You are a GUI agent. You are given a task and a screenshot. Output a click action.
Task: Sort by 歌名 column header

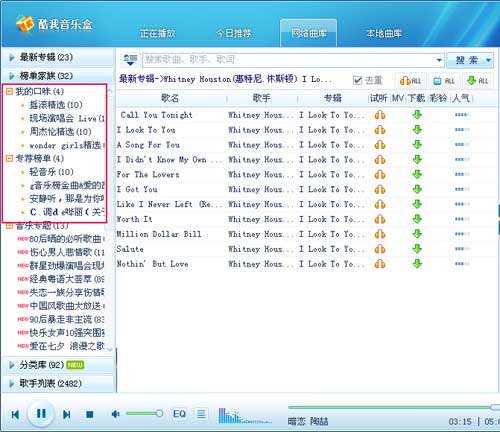point(170,98)
